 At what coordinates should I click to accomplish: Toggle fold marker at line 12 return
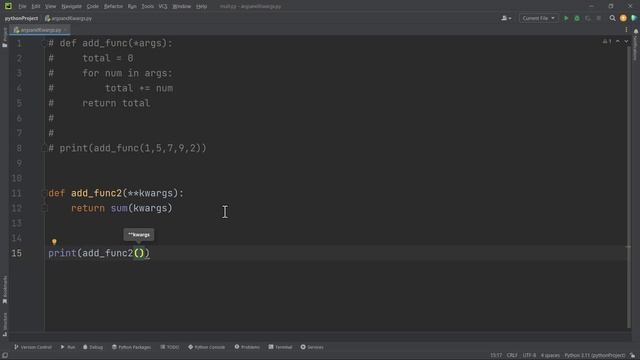[44, 208]
